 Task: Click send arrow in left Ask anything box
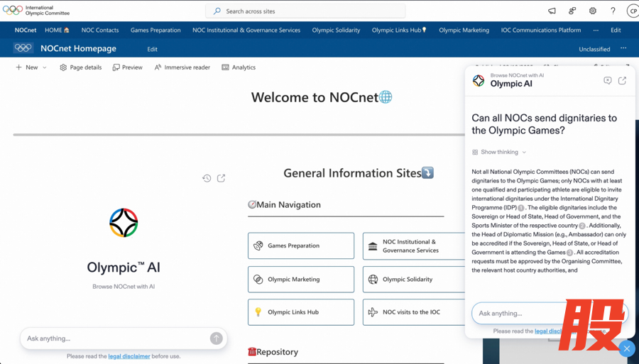(216, 338)
